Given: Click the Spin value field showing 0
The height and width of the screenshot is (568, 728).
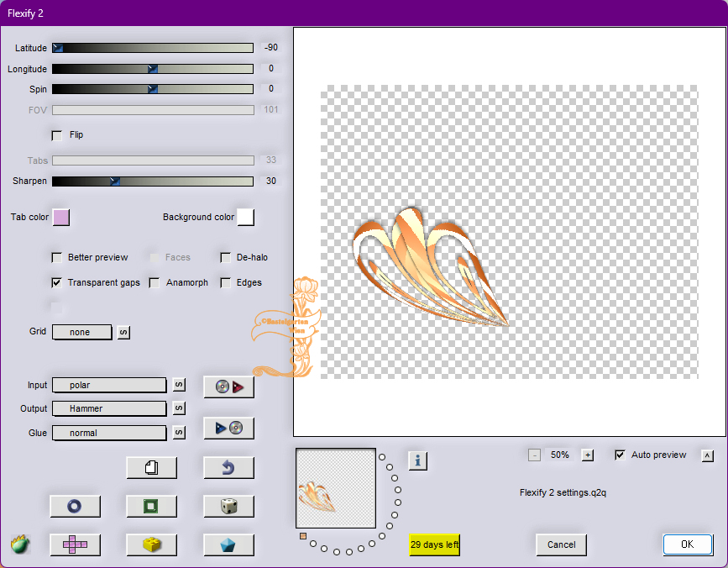Looking at the screenshot, I should 270,89.
